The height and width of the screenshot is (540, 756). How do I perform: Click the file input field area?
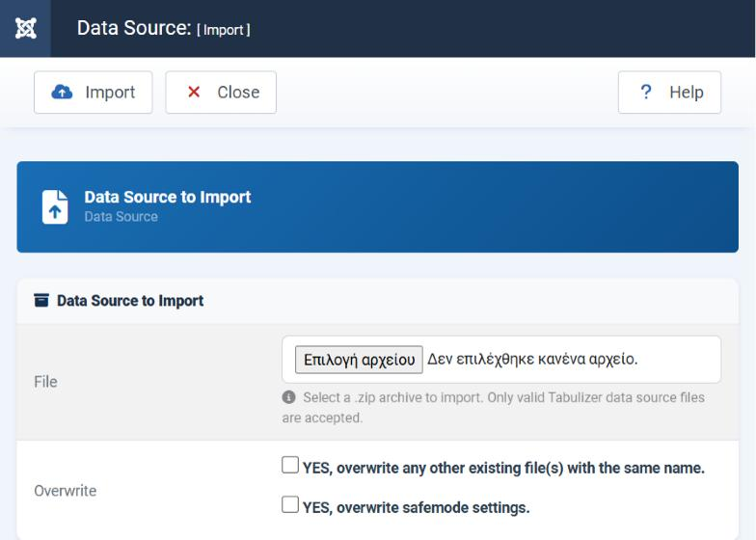click(x=501, y=360)
